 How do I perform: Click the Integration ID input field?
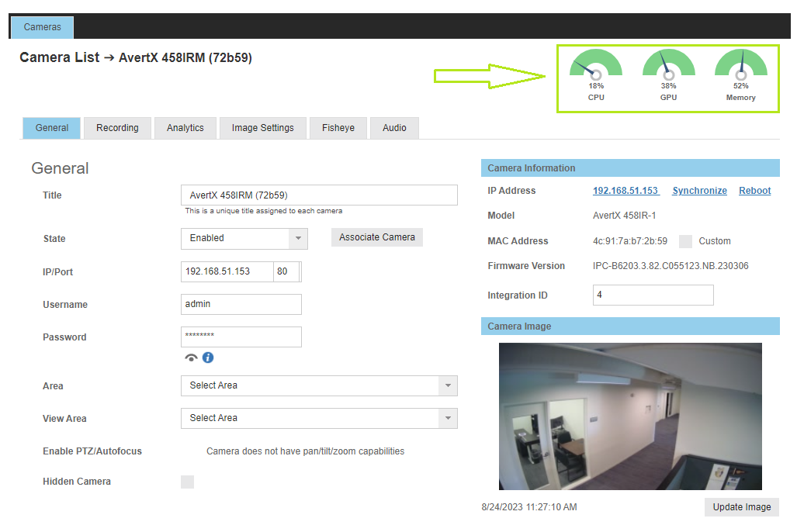tap(653, 295)
